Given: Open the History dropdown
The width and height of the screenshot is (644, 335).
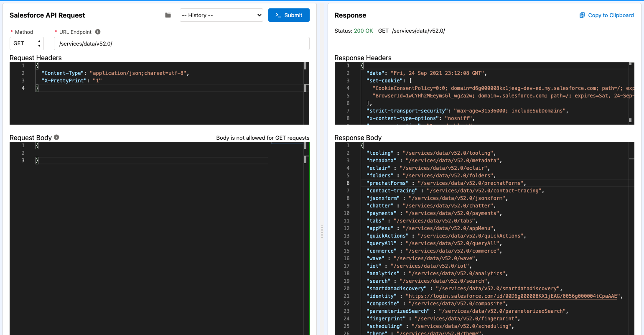Looking at the screenshot, I should pyautogui.click(x=221, y=15).
